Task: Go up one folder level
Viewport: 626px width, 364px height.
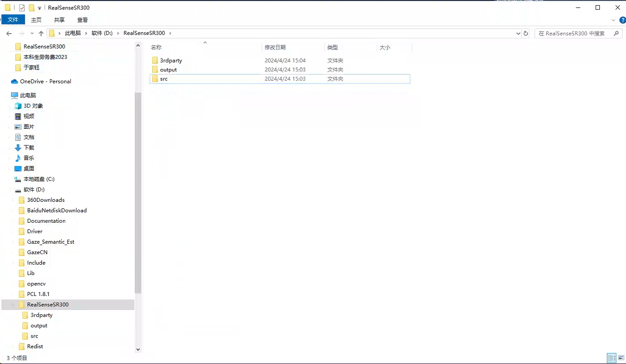Action: (x=41, y=34)
